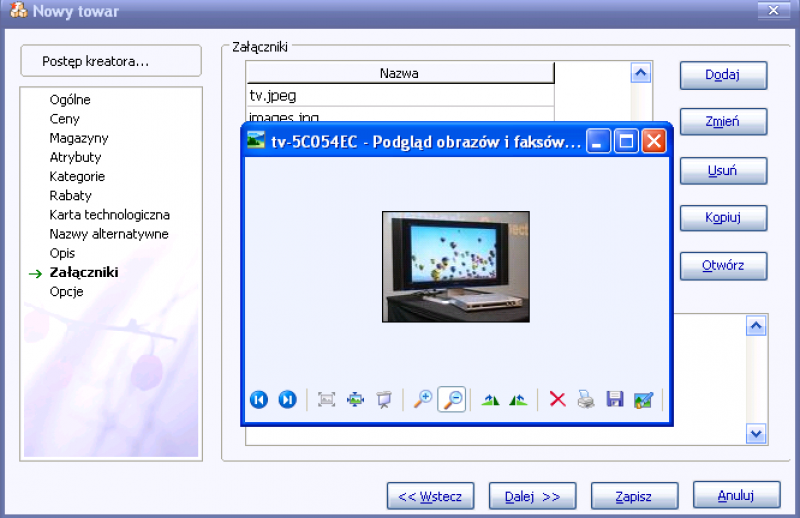Zoom out on the image
Image resolution: width=800 pixels, height=518 pixels.
pyautogui.click(x=452, y=399)
